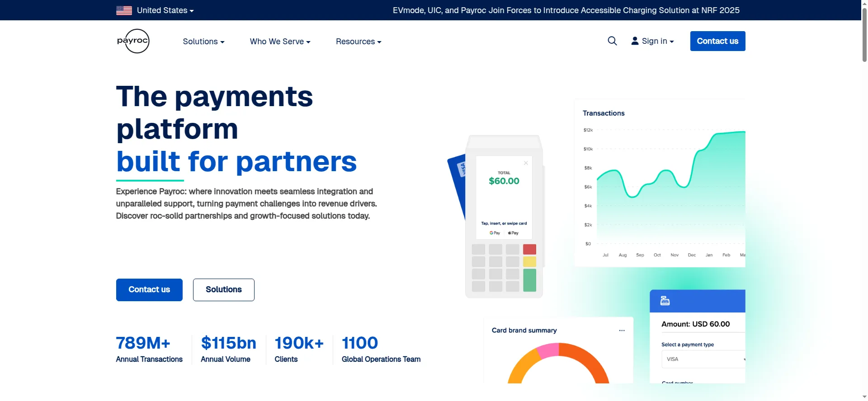Screen dimensions: 868x401
Task: Click the United States flag icon
Action: click(124, 10)
